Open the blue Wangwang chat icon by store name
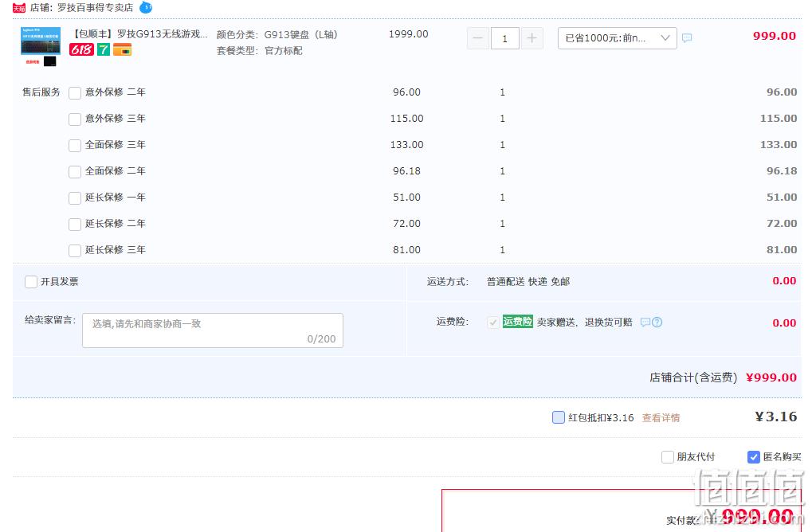Screen dimensions: 812x532 click(146, 7)
